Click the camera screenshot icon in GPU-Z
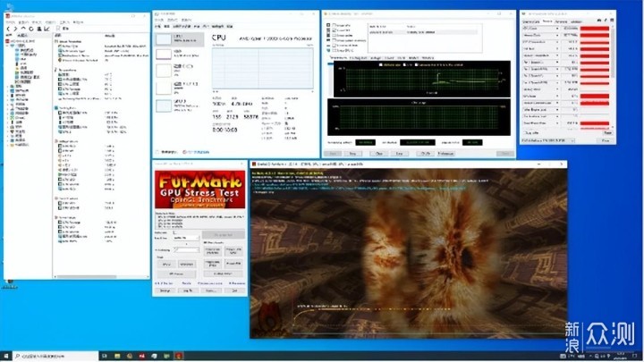 599,20
